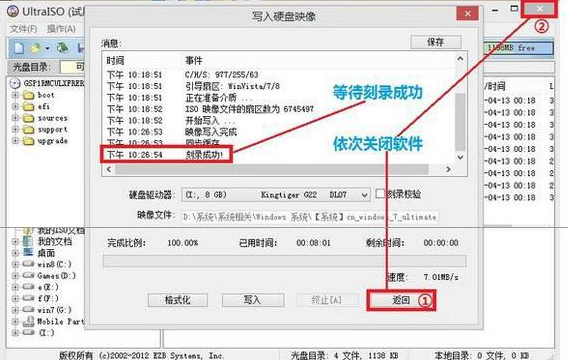The height and width of the screenshot is (360, 568).
Task: Expand the win8 (C:) drive node
Action: [15, 264]
